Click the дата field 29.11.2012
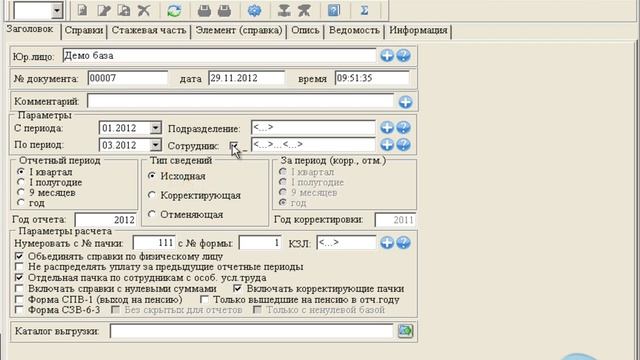 click(x=246, y=78)
